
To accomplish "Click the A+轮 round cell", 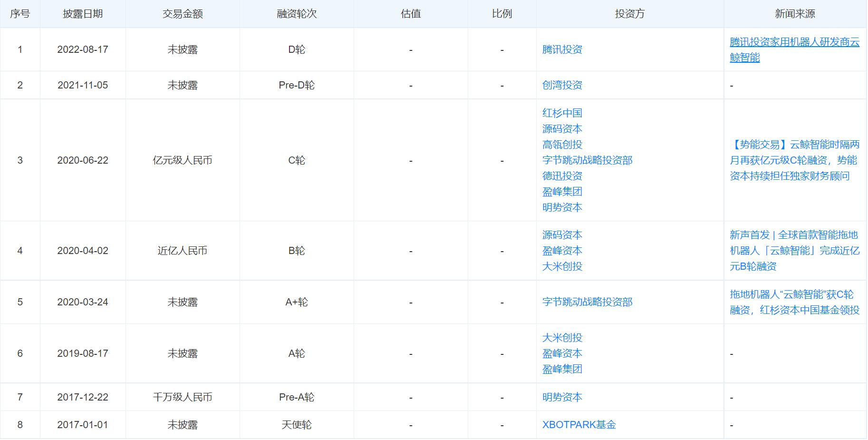I will [x=297, y=302].
